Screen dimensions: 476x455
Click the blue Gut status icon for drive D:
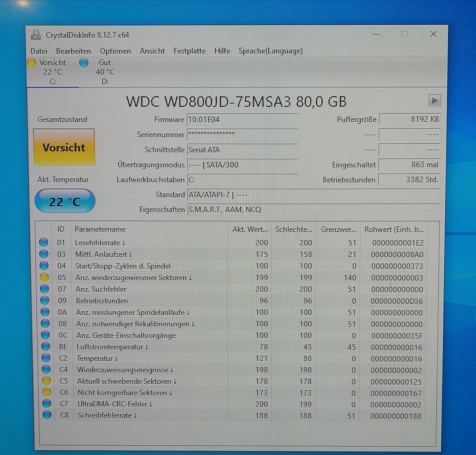click(84, 63)
